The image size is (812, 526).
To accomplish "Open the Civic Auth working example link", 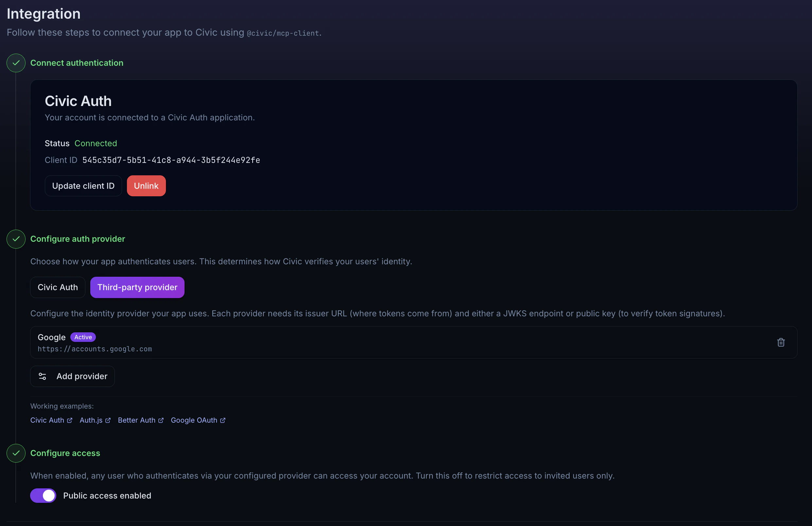I will pos(47,420).
